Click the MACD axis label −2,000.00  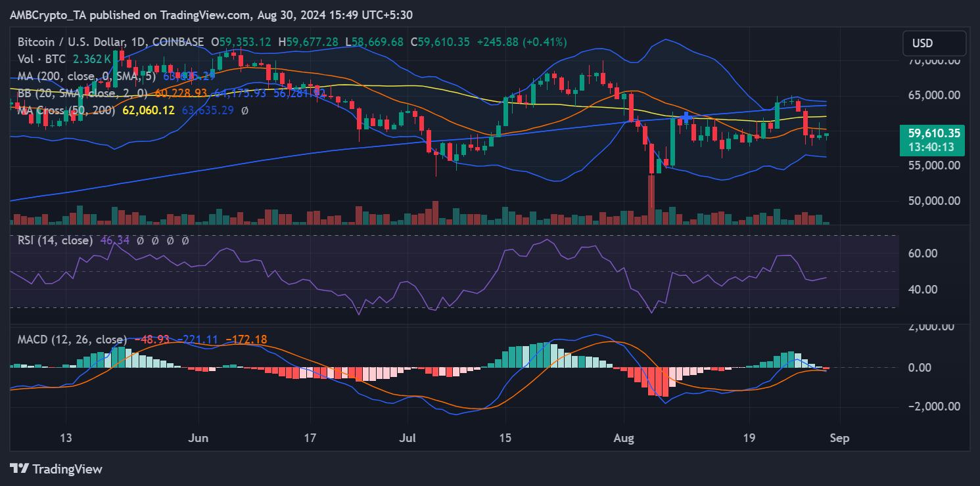(933, 407)
